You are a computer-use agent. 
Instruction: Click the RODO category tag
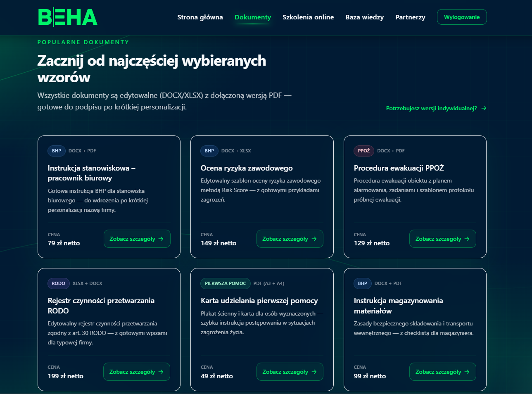coord(58,283)
